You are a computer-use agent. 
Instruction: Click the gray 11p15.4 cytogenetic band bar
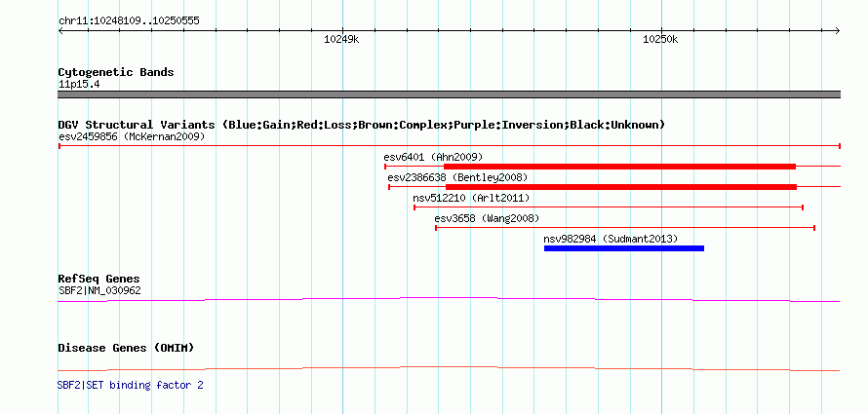click(449, 94)
